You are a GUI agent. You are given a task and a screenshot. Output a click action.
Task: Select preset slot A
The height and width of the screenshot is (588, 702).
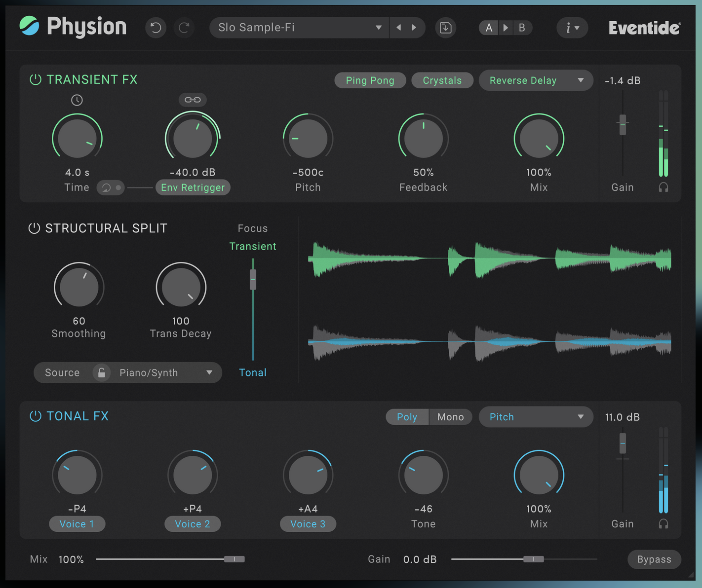[489, 28]
